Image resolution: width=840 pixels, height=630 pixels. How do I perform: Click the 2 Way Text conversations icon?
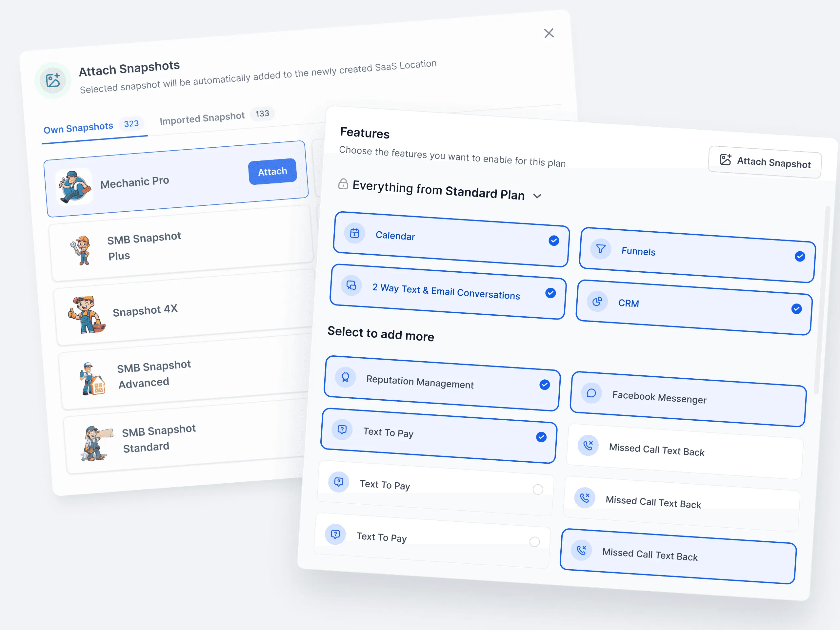pyautogui.click(x=351, y=285)
